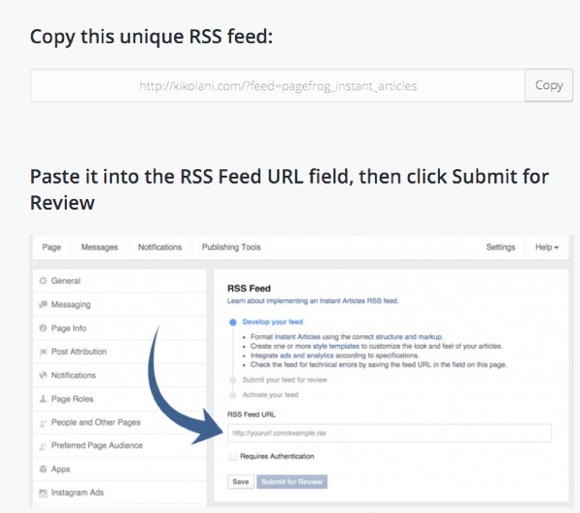580x513 pixels.
Task: Open the ads and analytics link
Action: pyautogui.click(x=307, y=355)
